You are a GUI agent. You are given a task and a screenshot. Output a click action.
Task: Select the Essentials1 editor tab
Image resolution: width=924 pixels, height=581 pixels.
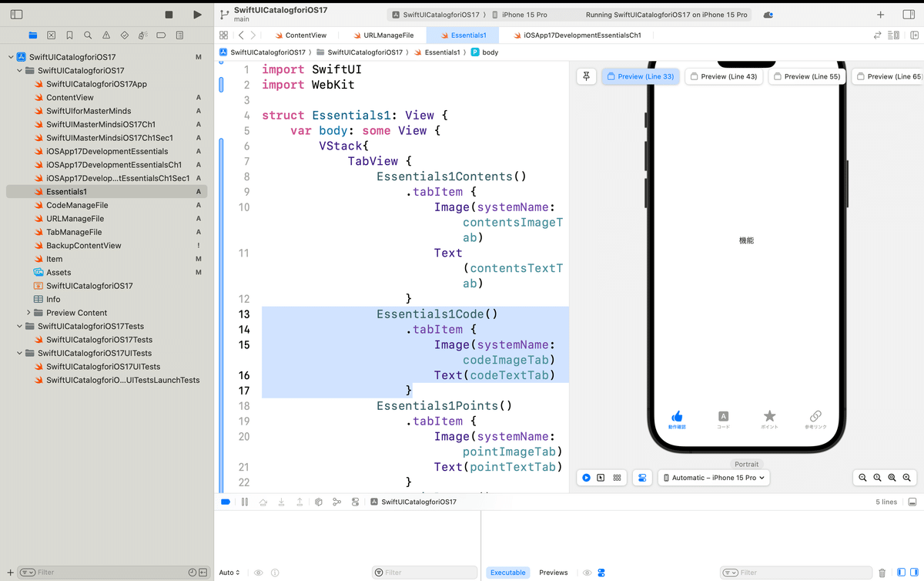(462, 35)
